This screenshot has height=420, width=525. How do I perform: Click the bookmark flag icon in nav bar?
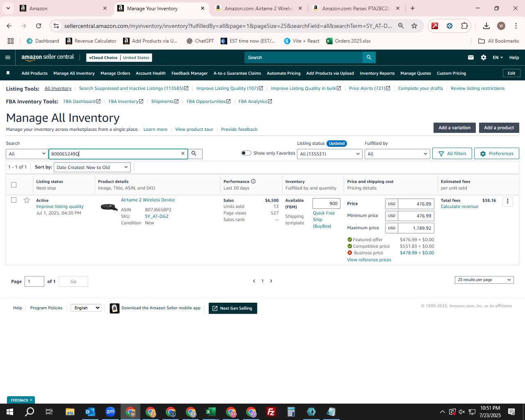[x=8, y=73]
